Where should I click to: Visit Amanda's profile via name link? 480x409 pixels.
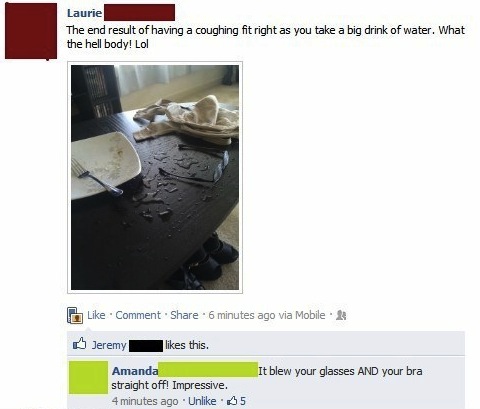pyautogui.click(x=135, y=371)
